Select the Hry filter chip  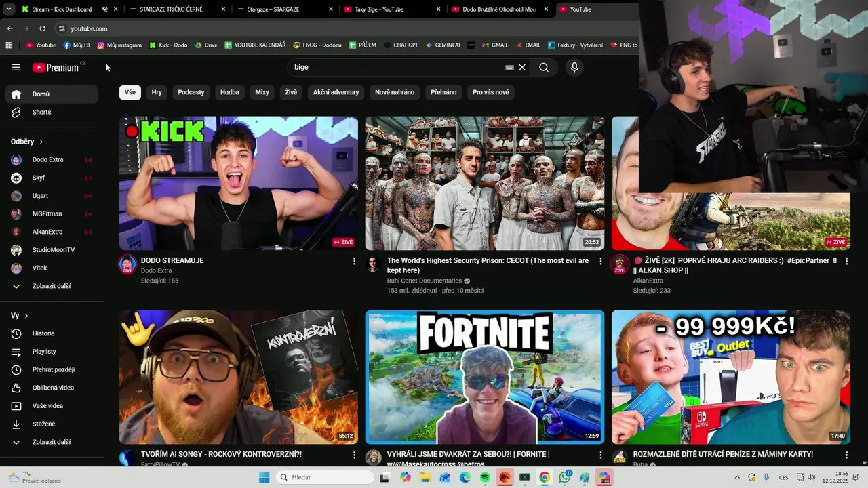[x=157, y=92]
